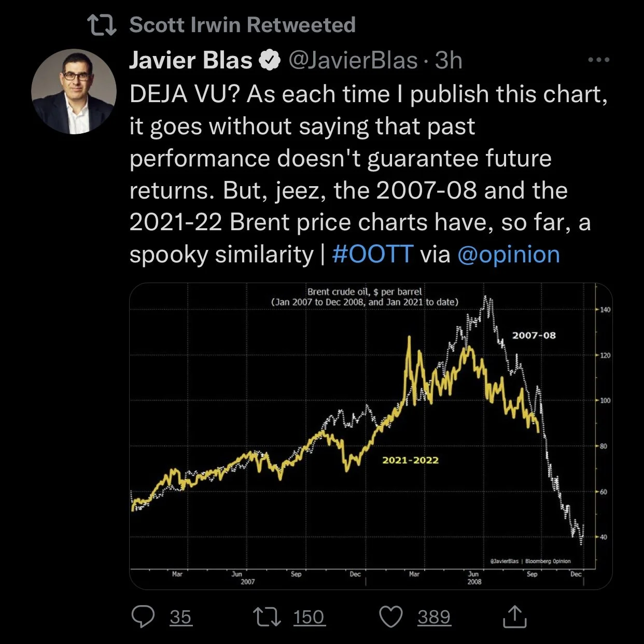Image resolution: width=644 pixels, height=644 pixels.
Task: Click the blue verified badge
Action: pos(269,60)
